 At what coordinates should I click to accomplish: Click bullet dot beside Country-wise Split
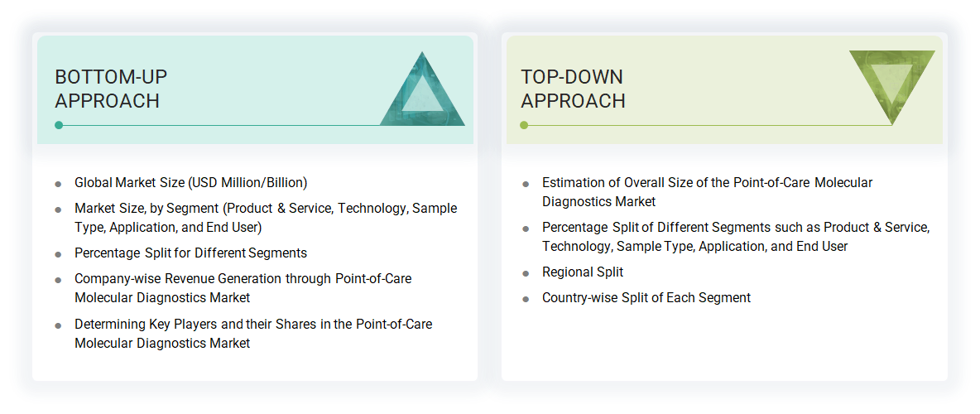(x=526, y=299)
